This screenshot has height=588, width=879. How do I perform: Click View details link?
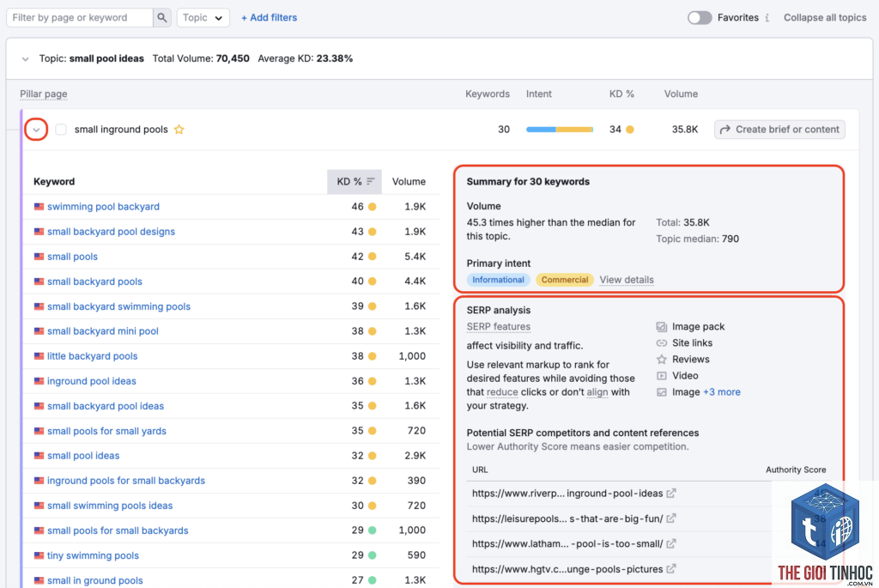(x=627, y=280)
